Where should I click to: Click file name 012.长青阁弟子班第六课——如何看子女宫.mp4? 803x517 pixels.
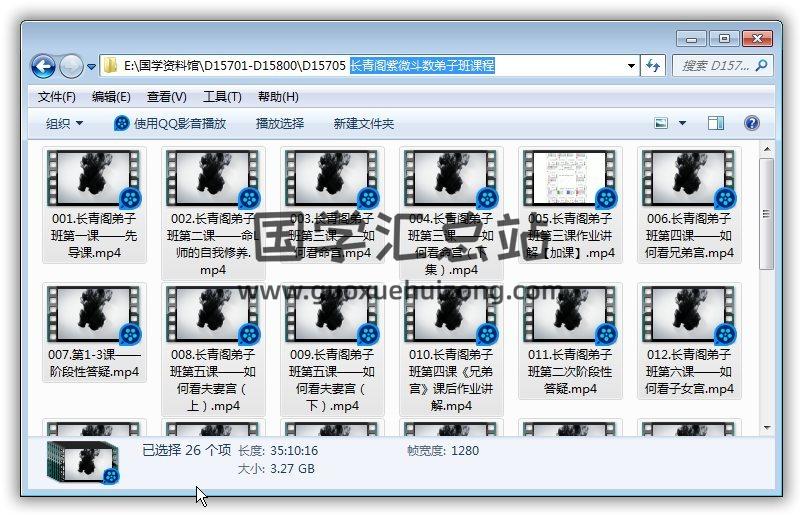(689, 372)
